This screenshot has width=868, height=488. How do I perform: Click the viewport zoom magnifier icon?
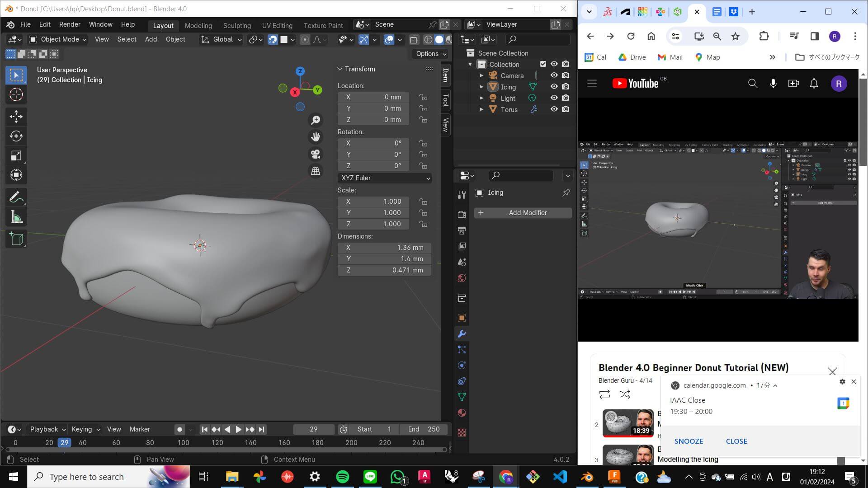pos(316,120)
